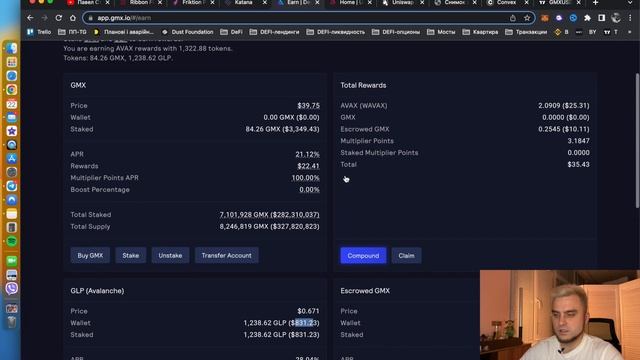Show the tab search dropdown arrow
Viewport: 640px width, 360px height.
(x=630, y=2)
